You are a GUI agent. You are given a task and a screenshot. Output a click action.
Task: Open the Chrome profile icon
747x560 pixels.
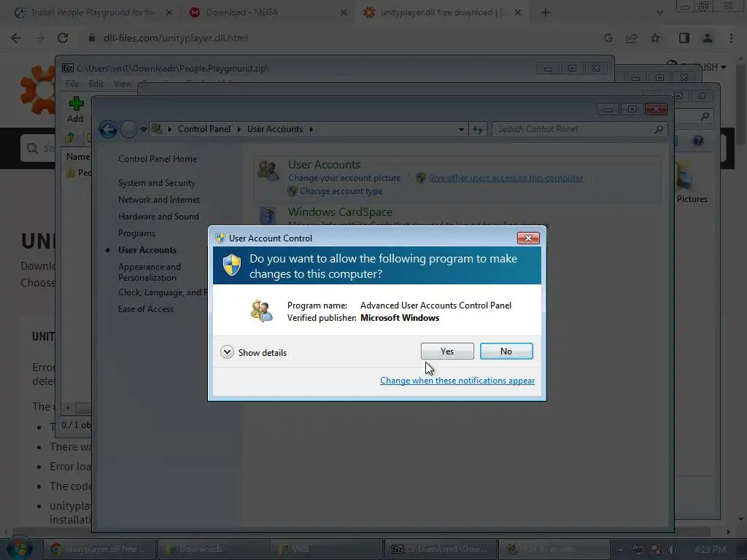tap(708, 38)
